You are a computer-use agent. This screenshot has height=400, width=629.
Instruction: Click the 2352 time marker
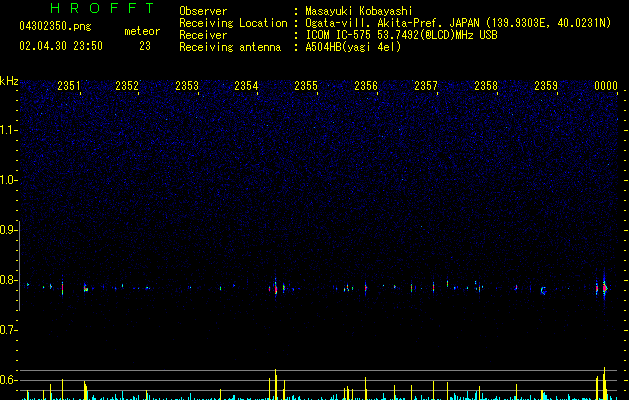[x=127, y=85]
